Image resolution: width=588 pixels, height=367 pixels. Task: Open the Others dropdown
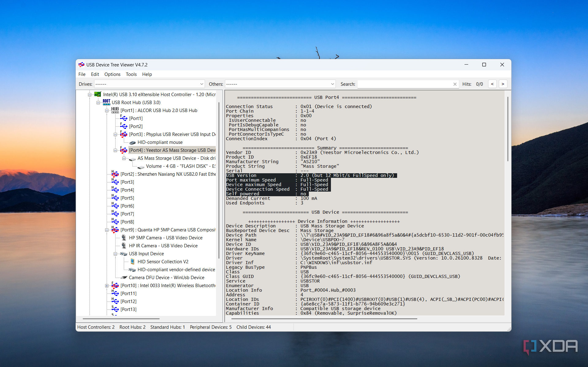point(280,84)
